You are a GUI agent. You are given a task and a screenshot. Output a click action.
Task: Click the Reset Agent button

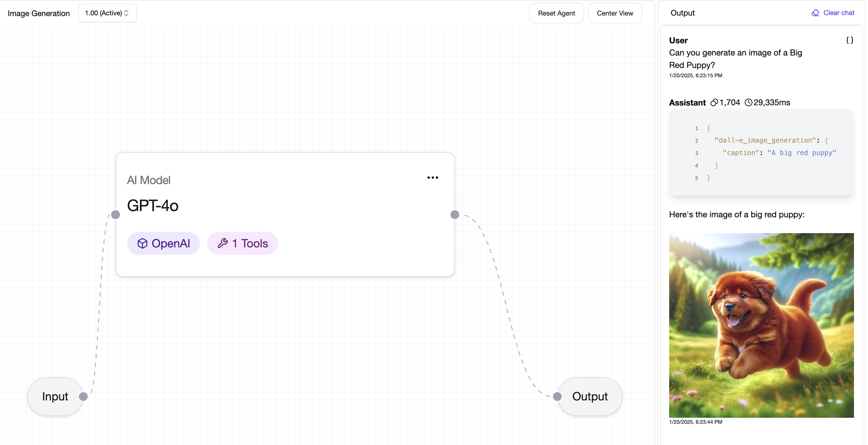556,13
